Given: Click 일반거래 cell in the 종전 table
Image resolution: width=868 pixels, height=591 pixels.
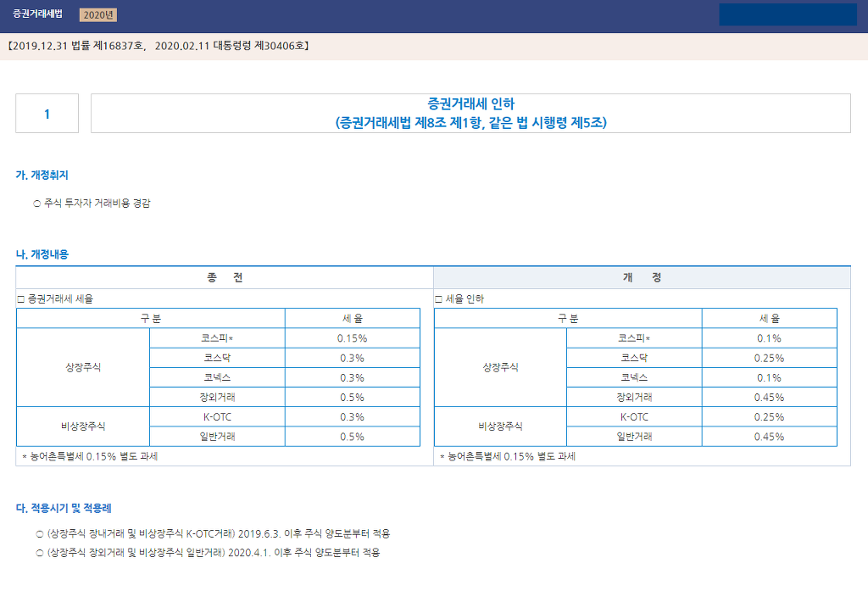Looking at the screenshot, I should (217, 437).
